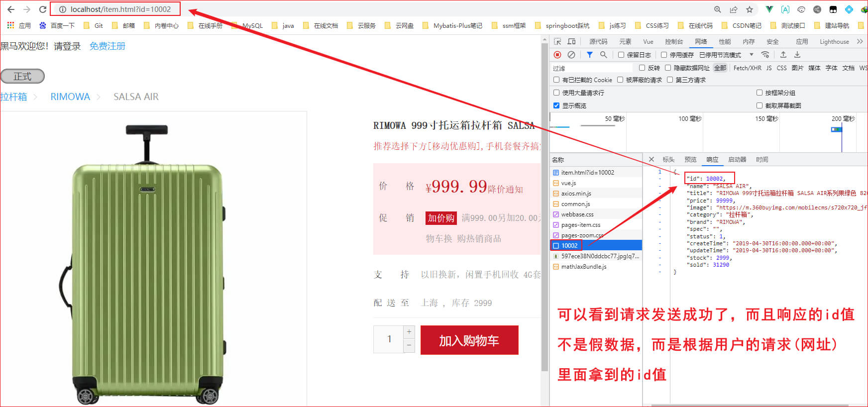Switch to the 控制台 tab
Screen dimensions: 868x407
(x=674, y=42)
